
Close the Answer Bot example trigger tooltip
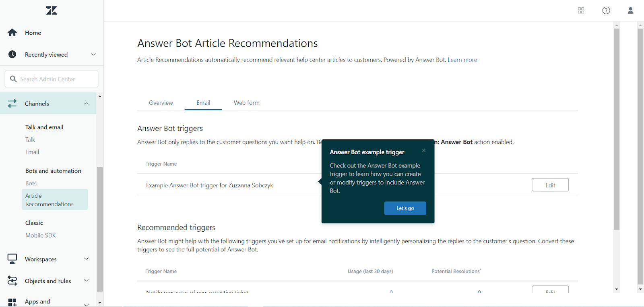(424, 151)
